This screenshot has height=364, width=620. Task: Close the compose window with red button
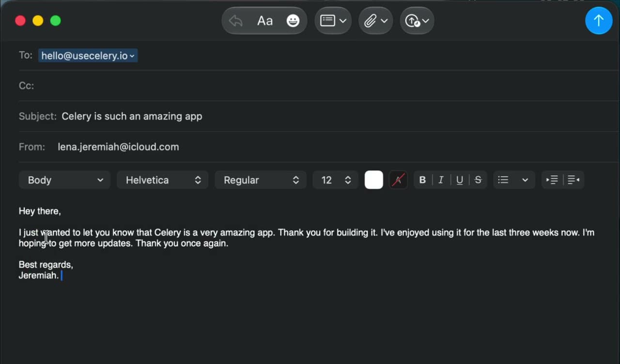pyautogui.click(x=20, y=20)
